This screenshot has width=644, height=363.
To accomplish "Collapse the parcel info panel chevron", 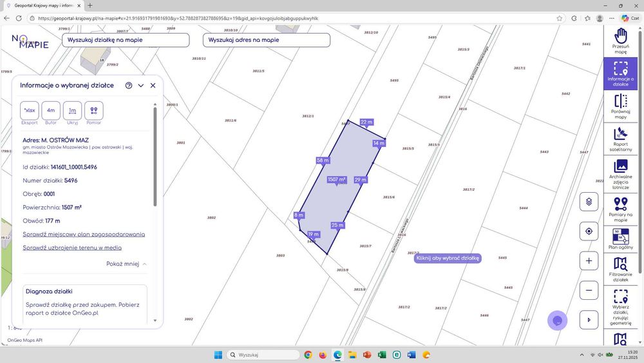I will coord(141,86).
